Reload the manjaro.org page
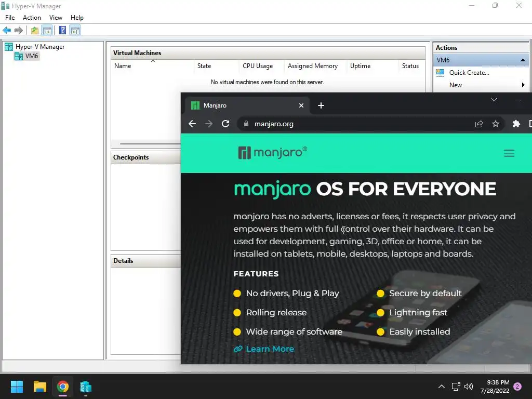The height and width of the screenshot is (399, 532). [x=225, y=124]
